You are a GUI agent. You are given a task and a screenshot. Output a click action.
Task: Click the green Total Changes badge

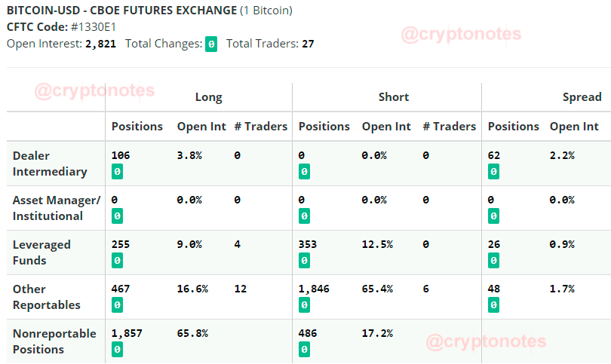tap(211, 44)
